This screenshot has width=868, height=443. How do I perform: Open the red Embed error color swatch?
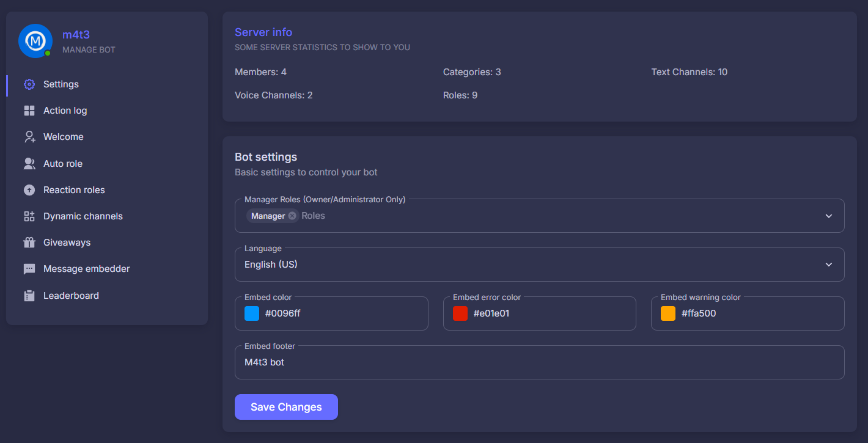point(460,313)
